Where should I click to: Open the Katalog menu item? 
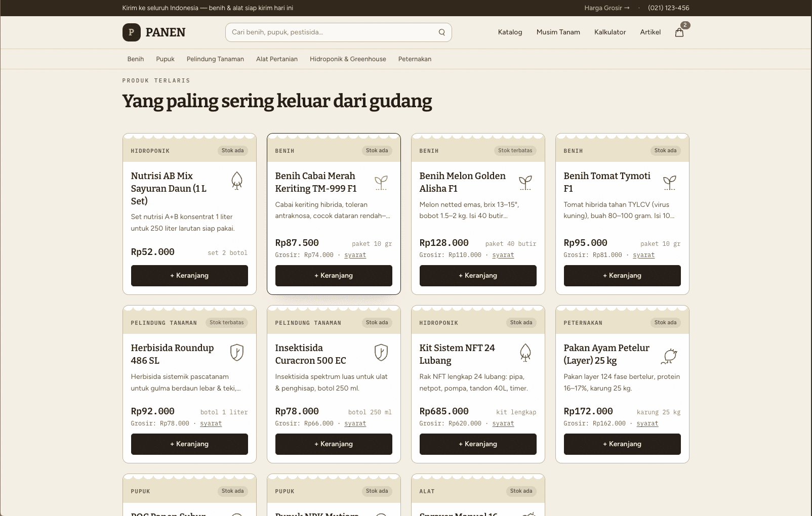pos(510,32)
